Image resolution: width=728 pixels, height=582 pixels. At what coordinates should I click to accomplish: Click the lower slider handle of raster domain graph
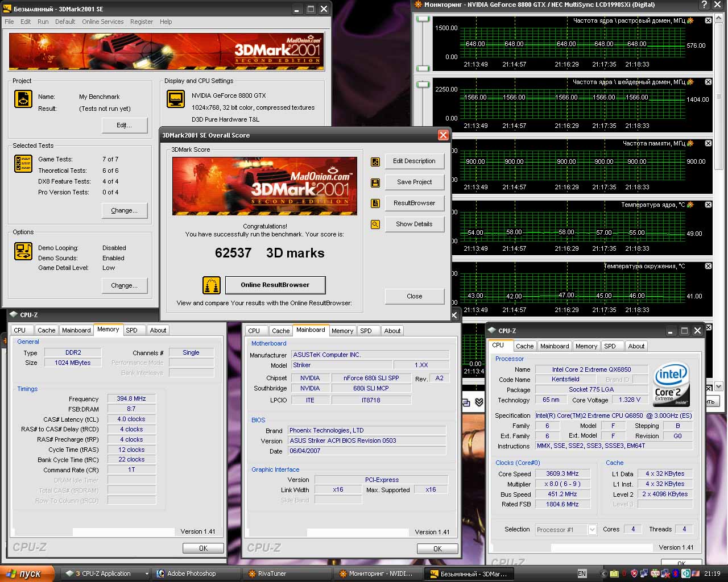pyautogui.click(x=423, y=67)
